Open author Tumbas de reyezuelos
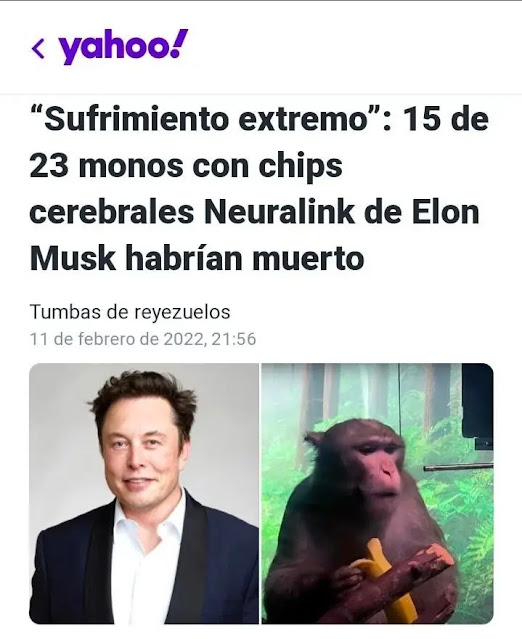522x639 pixels. [130, 313]
